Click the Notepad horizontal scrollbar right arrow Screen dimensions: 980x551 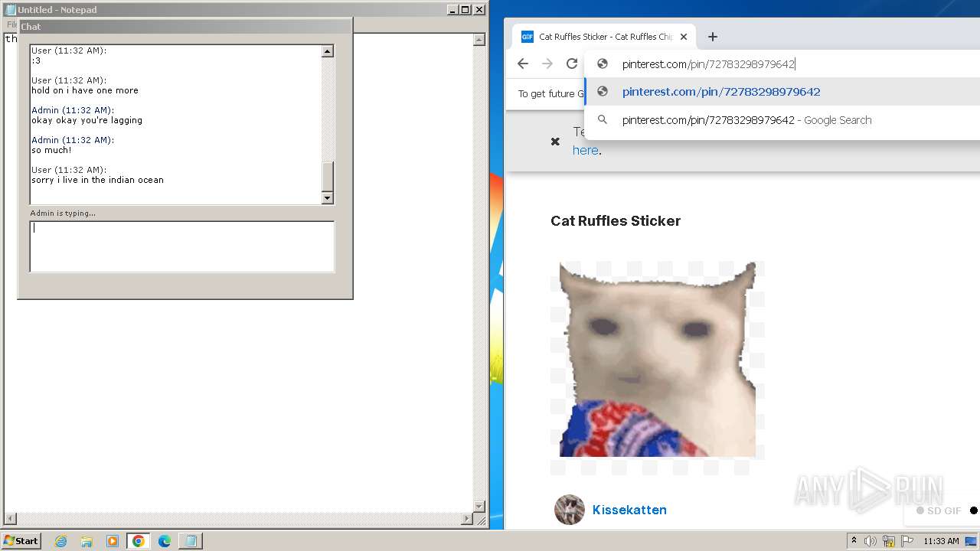[468, 519]
